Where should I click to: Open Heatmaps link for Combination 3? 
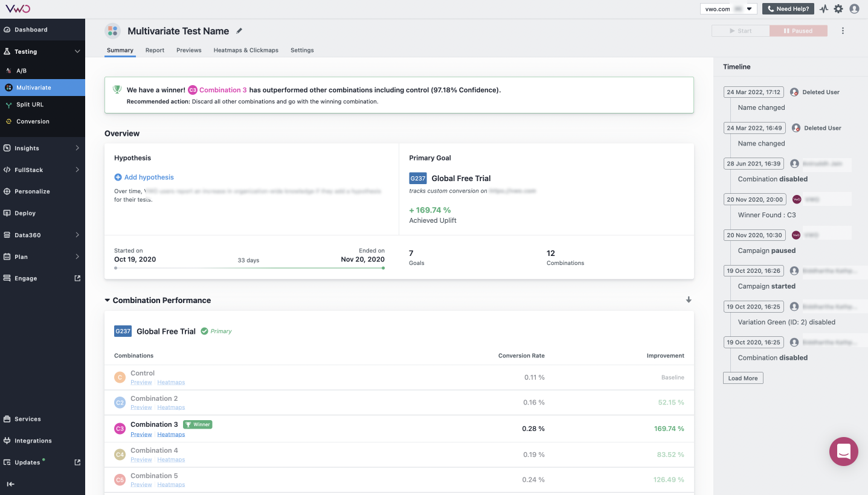(x=171, y=435)
